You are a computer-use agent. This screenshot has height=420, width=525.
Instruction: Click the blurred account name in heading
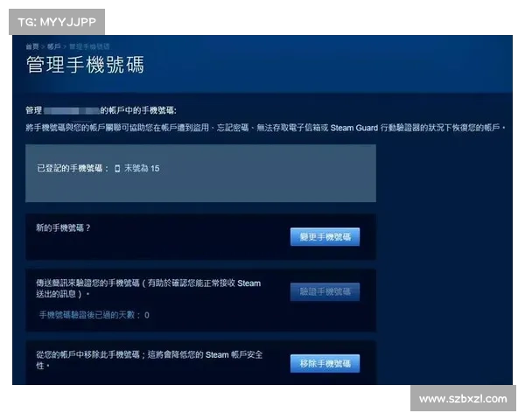tap(72, 110)
